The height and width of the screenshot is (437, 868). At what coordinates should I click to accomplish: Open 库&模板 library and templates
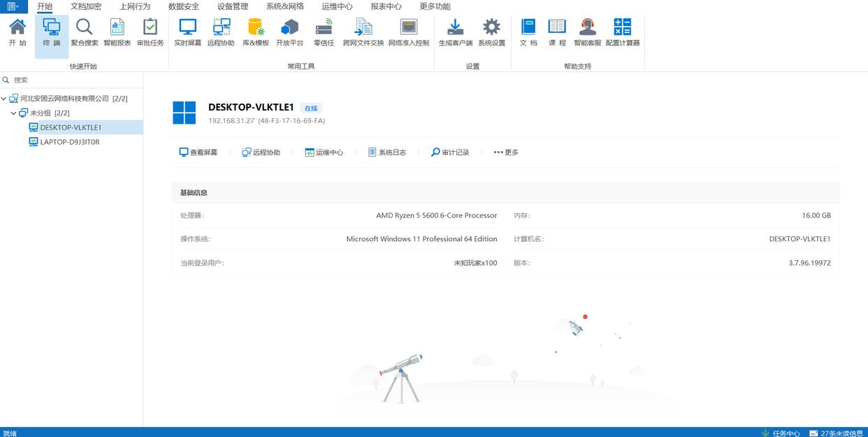tap(256, 33)
